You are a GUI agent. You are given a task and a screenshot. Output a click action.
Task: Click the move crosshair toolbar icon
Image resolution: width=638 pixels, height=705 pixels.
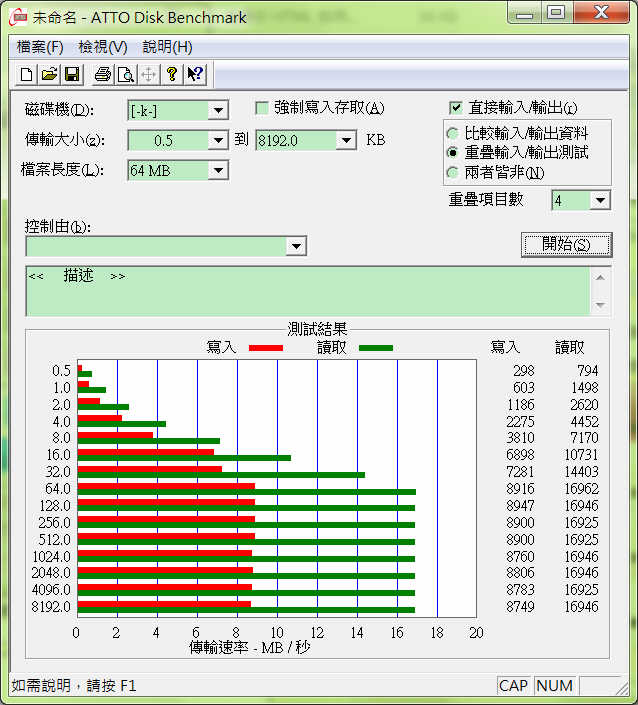point(148,74)
